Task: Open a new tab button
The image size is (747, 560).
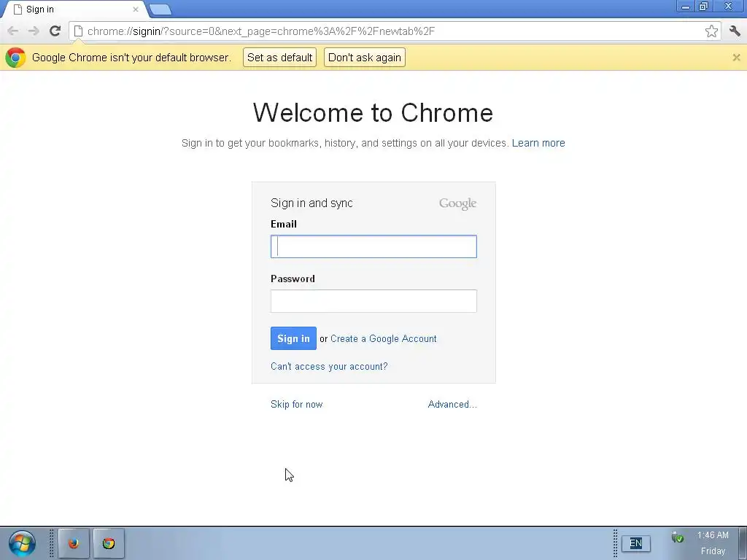Action: coord(160,9)
